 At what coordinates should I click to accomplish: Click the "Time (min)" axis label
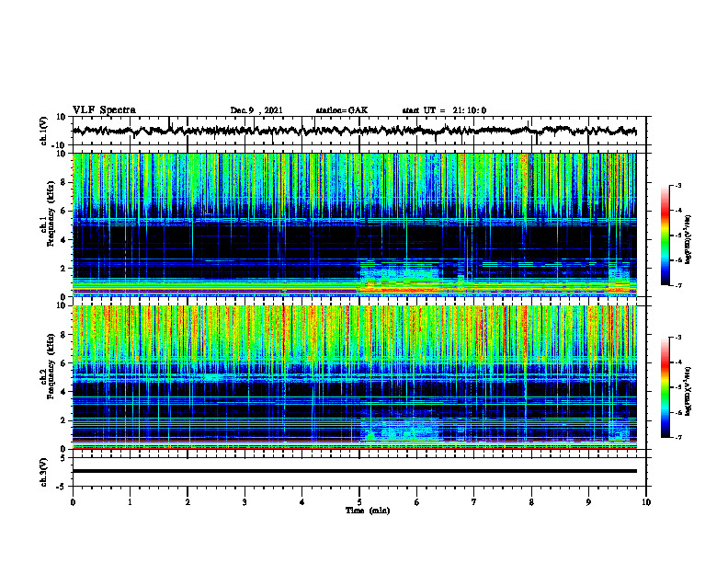pos(368,511)
